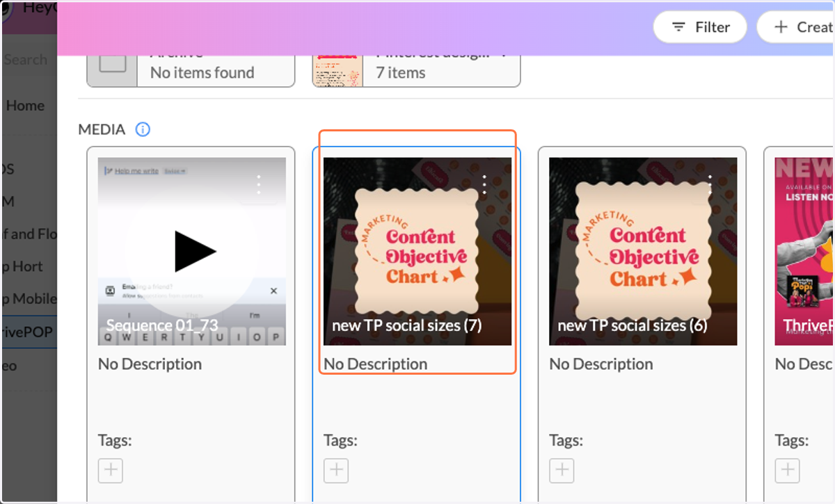Add a tag to the ThrivePOP podcast card
Viewport: 835px width, 504px height.
pyautogui.click(x=787, y=471)
